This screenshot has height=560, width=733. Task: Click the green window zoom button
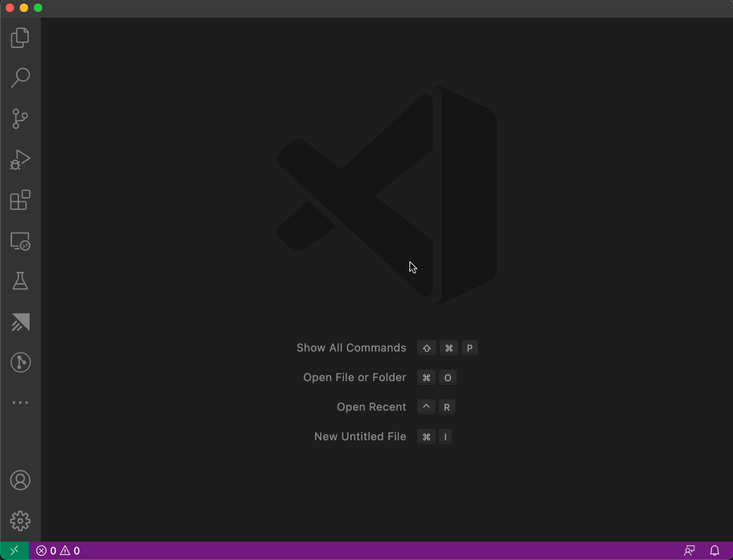click(x=38, y=8)
